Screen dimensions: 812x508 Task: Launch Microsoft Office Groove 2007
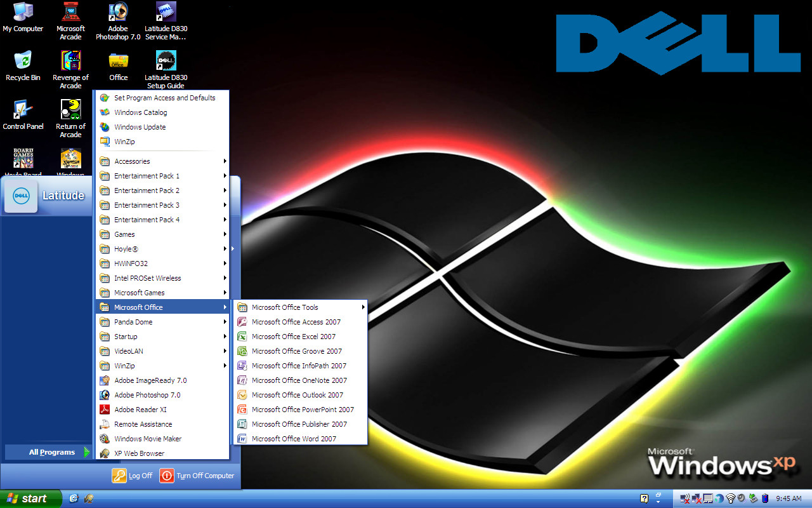(x=301, y=351)
